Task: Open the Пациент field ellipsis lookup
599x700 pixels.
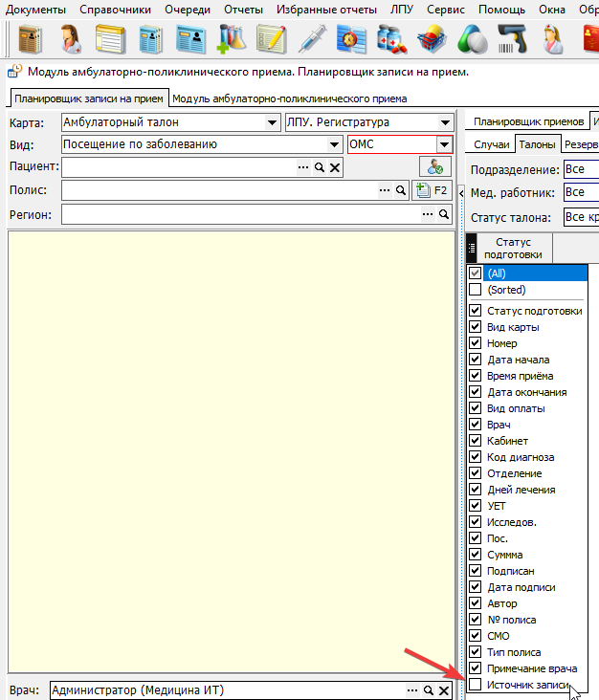Action: coord(303,167)
